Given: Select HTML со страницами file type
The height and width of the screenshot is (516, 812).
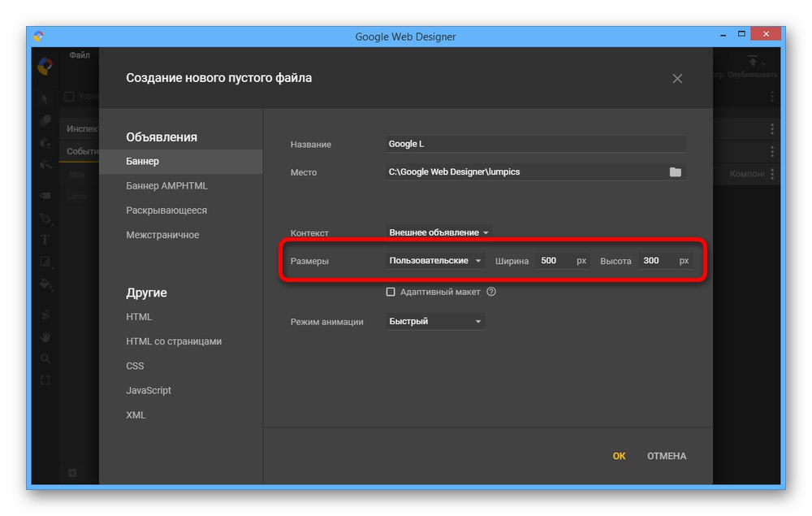Looking at the screenshot, I should [174, 341].
